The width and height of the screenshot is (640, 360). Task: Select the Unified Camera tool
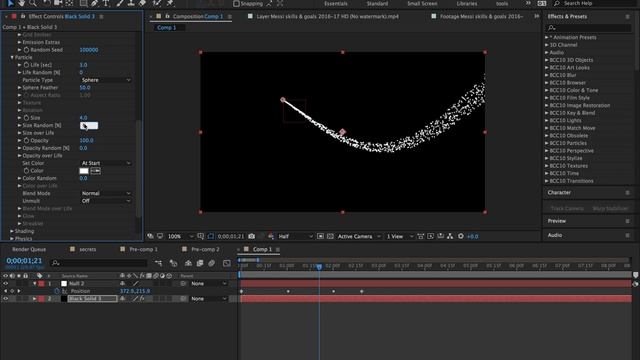click(58, 3)
